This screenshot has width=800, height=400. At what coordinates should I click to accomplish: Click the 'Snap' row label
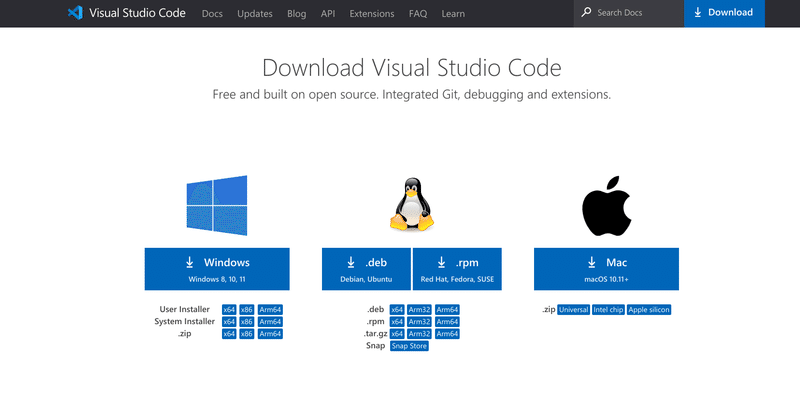376,346
